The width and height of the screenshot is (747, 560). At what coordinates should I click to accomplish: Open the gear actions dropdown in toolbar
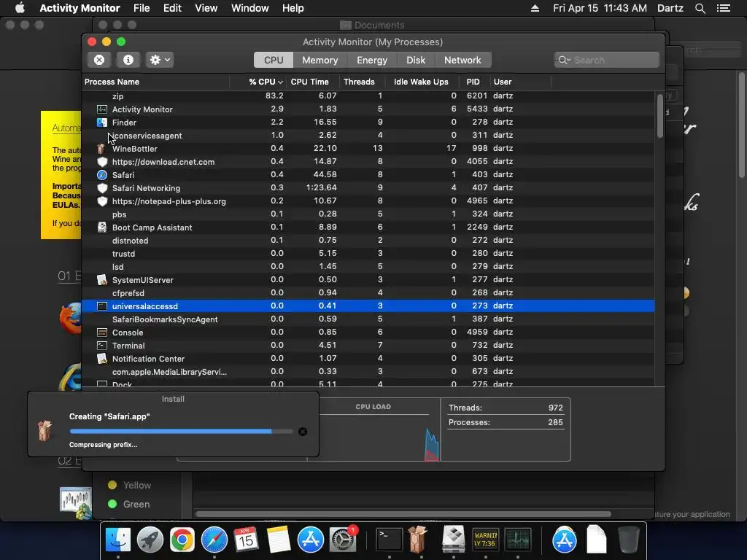point(160,60)
